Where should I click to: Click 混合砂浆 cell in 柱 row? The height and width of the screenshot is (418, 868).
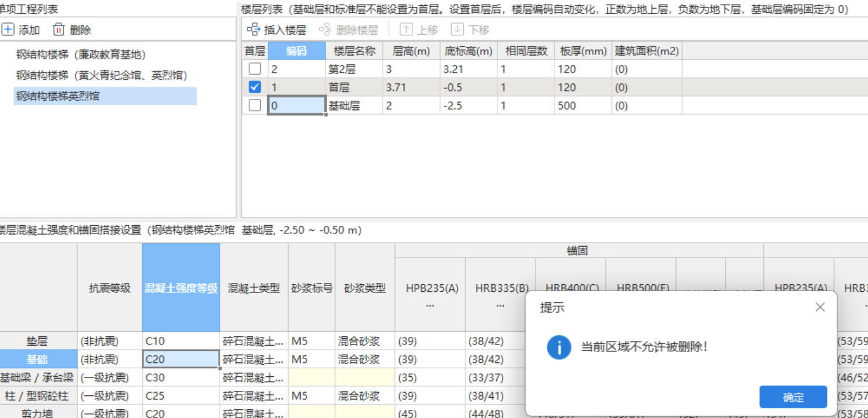point(365,396)
